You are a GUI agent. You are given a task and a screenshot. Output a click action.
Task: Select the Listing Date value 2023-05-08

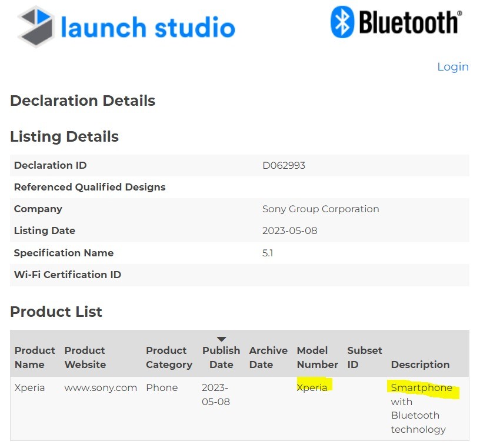point(289,230)
